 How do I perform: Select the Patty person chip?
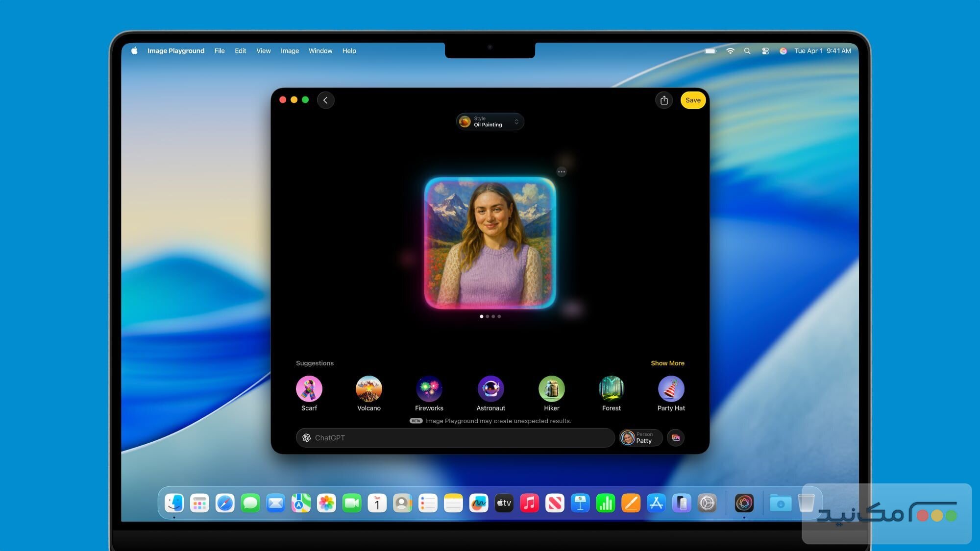(x=640, y=437)
